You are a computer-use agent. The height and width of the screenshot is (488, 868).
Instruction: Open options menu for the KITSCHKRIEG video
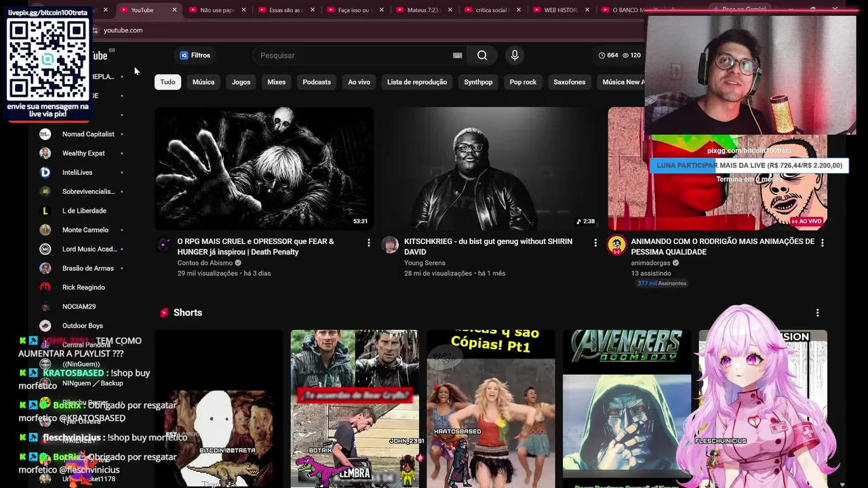595,243
